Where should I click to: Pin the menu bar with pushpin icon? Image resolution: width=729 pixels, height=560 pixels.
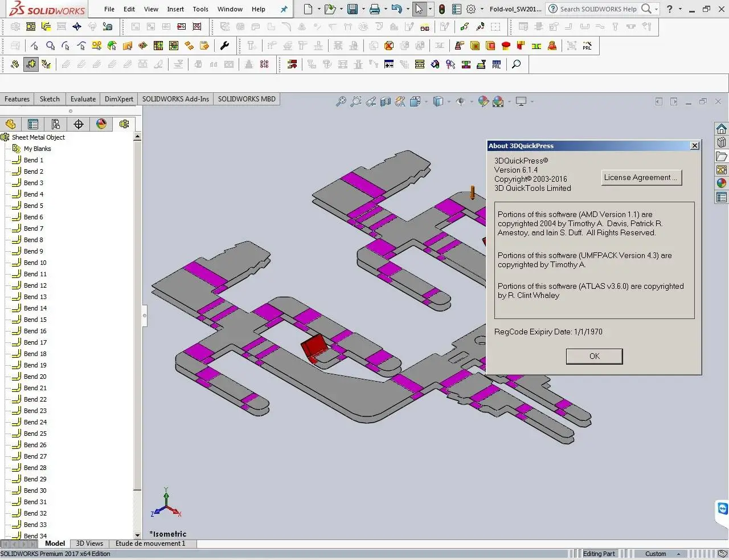tap(284, 9)
